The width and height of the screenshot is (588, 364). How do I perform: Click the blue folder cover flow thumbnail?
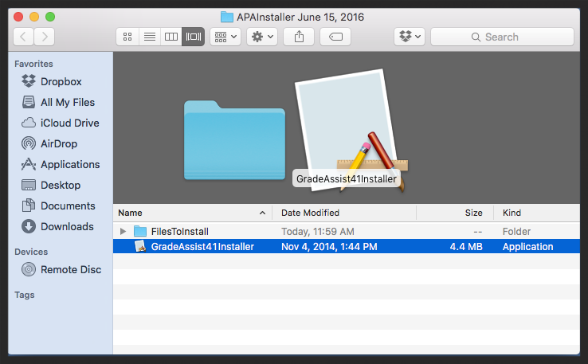234,140
